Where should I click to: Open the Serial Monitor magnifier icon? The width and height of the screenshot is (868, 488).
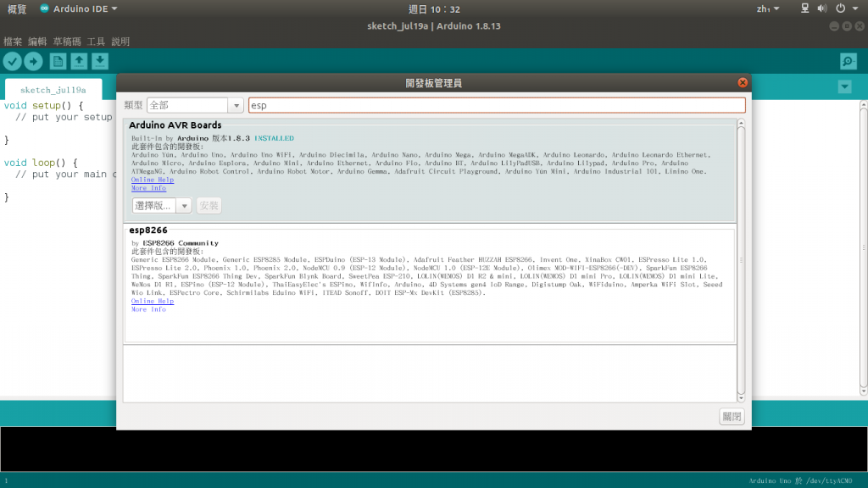click(x=848, y=61)
